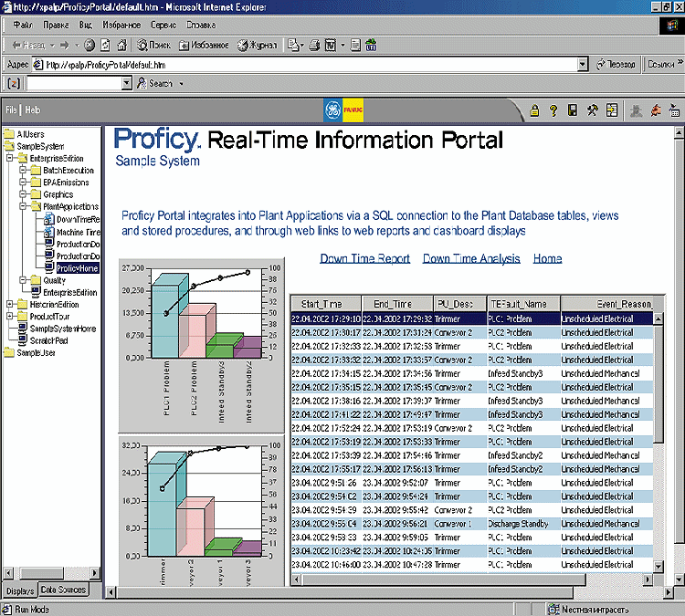
Task: Expand the BatchExecution folder
Action: coord(23,170)
